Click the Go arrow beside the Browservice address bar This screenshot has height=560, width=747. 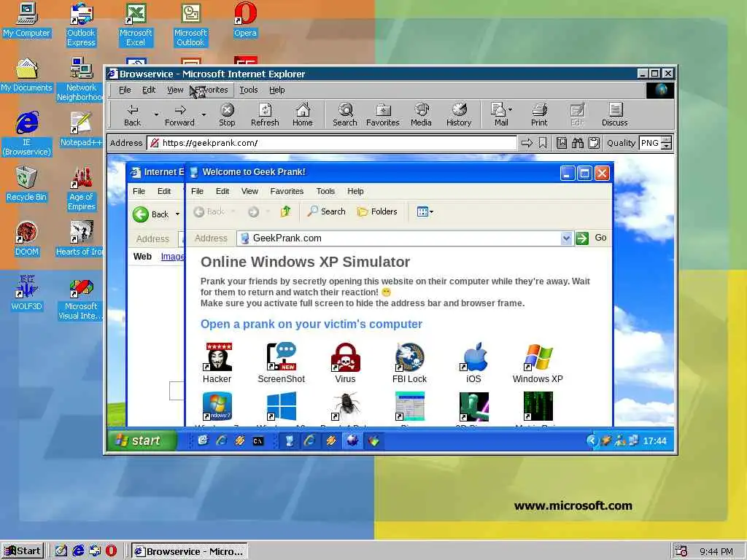coord(527,143)
